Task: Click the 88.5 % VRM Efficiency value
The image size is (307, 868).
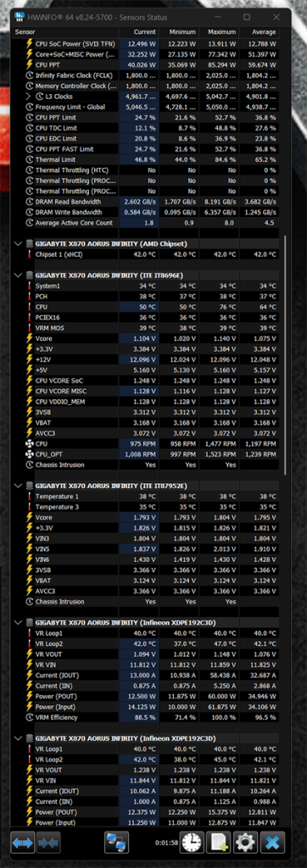Action: coord(145,717)
